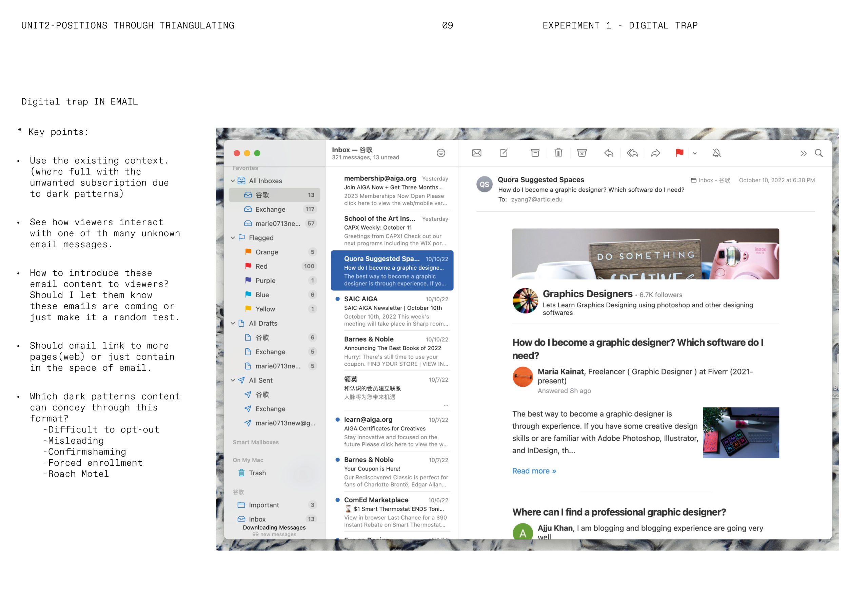
Task: Open the marie0713ne... inbox with 57
Action: pos(275,224)
